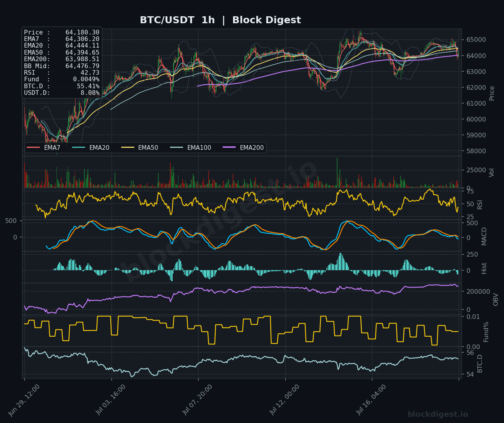Click the 250 histogram tick label
The image size is (504, 423).
point(472,254)
